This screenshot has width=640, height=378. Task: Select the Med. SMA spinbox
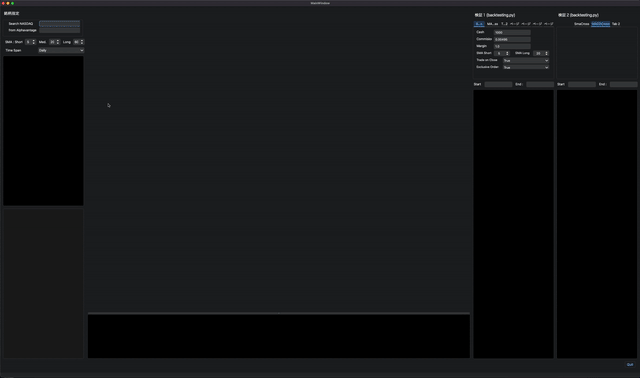(x=54, y=42)
